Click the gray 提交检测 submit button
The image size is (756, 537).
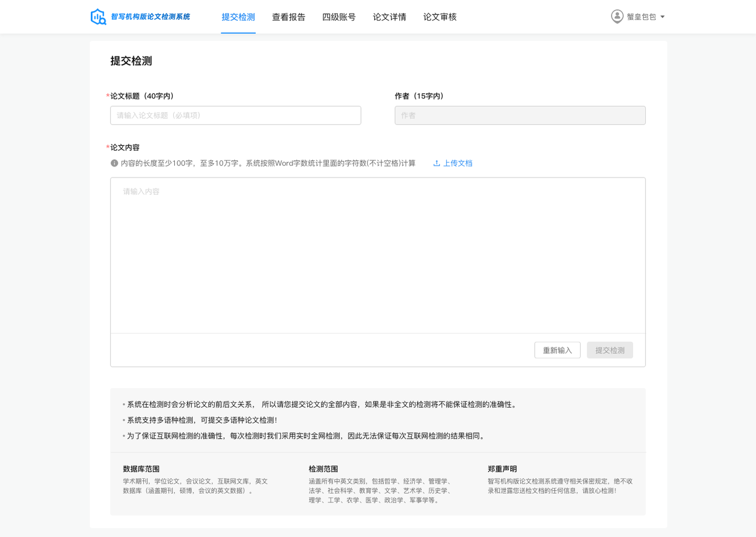pos(610,350)
